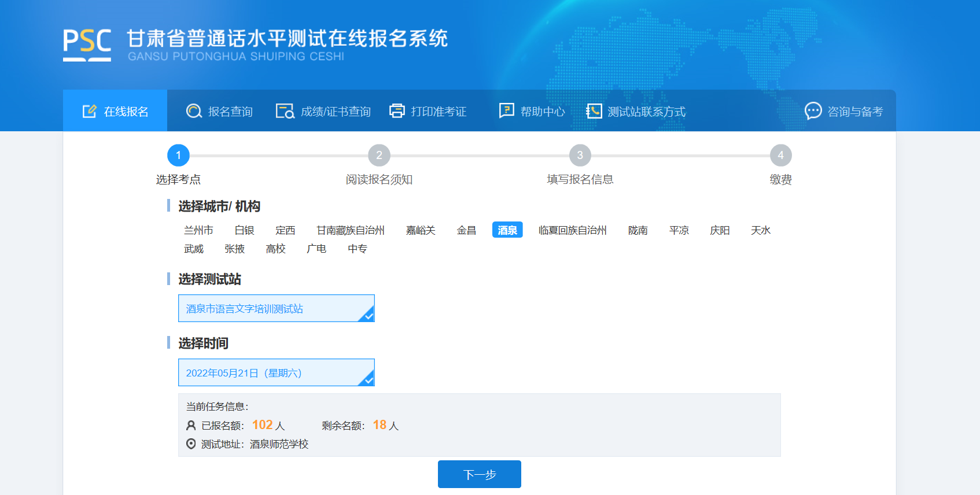This screenshot has width=980, height=495.
Task: Choose 临夏回族自治州 from city list
Action: (x=572, y=230)
